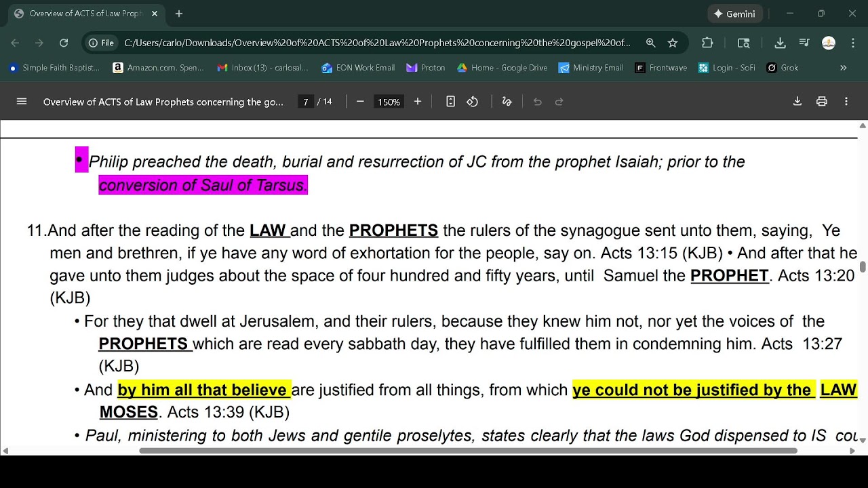This screenshot has height=488, width=868.
Task: Open Amazon.com bookmark
Action: pos(159,68)
